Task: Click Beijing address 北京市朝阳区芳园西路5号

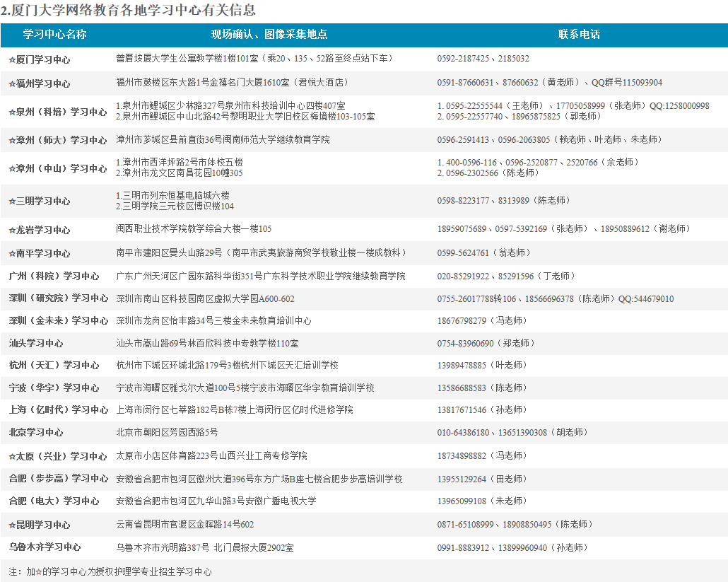Action: (167, 433)
